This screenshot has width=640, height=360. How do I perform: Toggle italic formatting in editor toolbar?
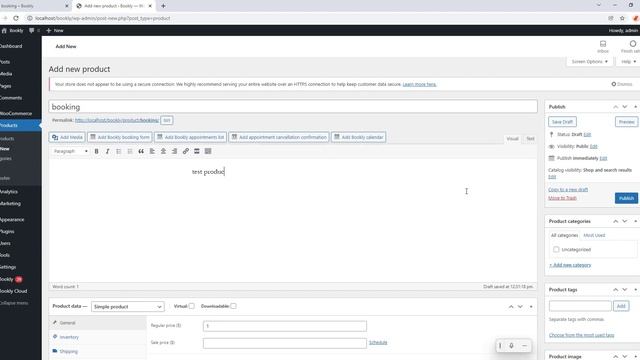(x=107, y=151)
